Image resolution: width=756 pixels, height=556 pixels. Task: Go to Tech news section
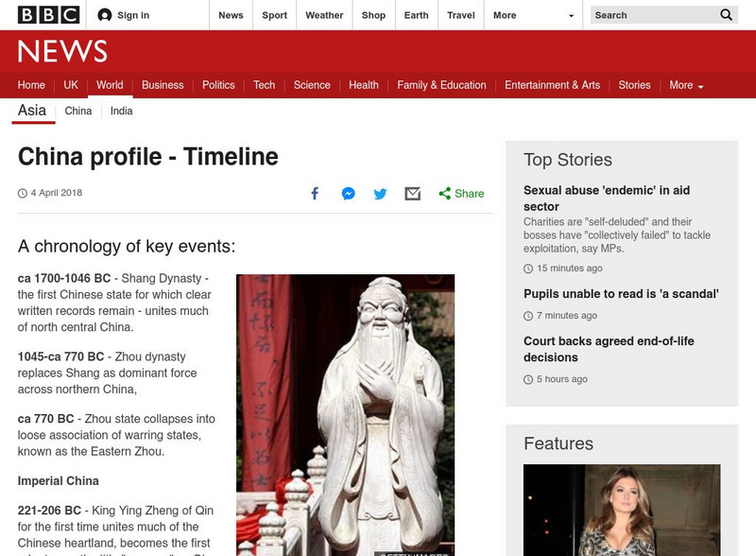point(265,85)
